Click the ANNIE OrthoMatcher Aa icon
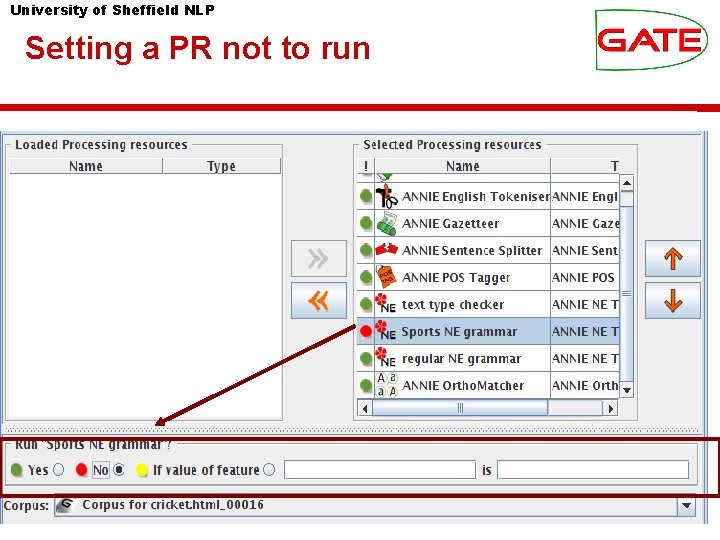The image size is (720, 540). [x=386, y=385]
